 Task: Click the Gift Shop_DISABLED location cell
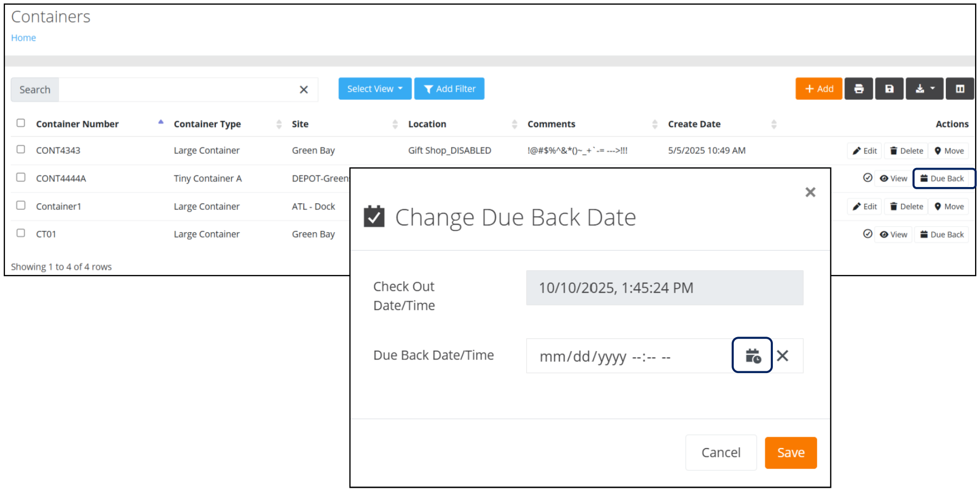click(x=450, y=151)
